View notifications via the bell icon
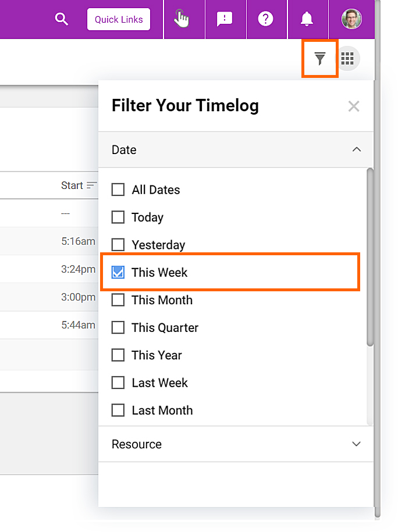 pos(307,19)
